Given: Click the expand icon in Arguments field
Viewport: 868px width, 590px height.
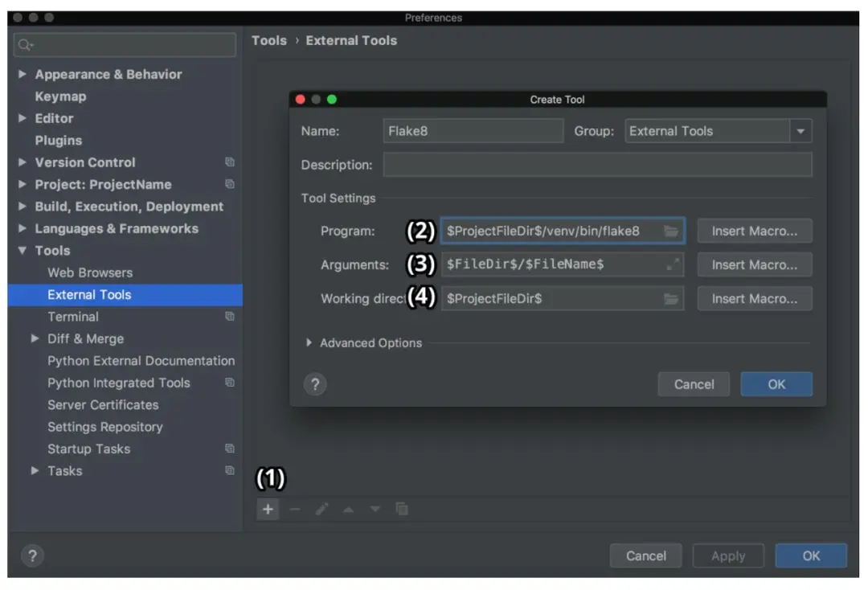Looking at the screenshot, I should [674, 264].
